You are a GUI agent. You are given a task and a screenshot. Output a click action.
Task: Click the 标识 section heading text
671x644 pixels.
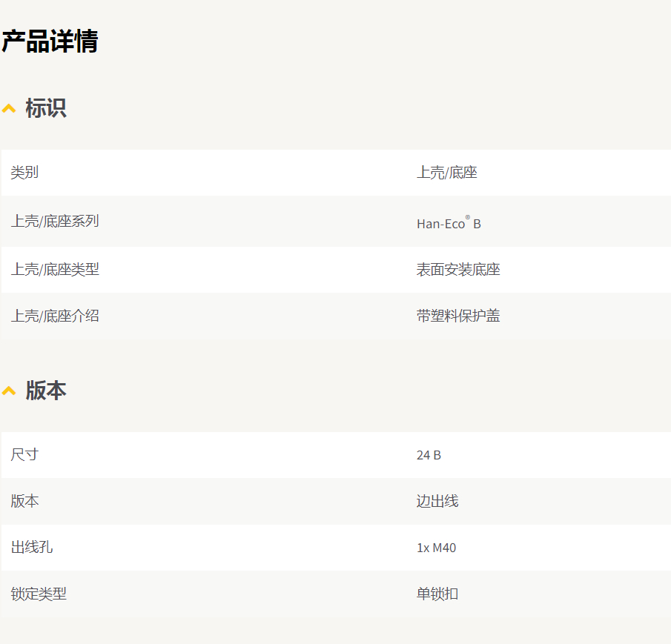46,108
